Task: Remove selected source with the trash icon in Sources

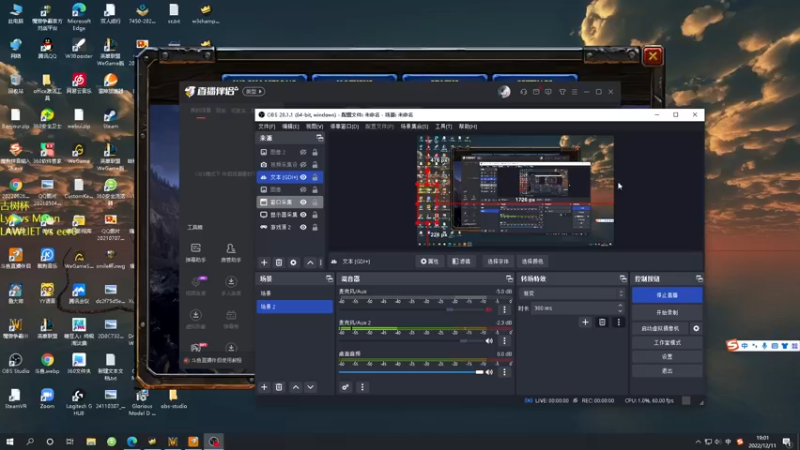Action: coord(279,262)
